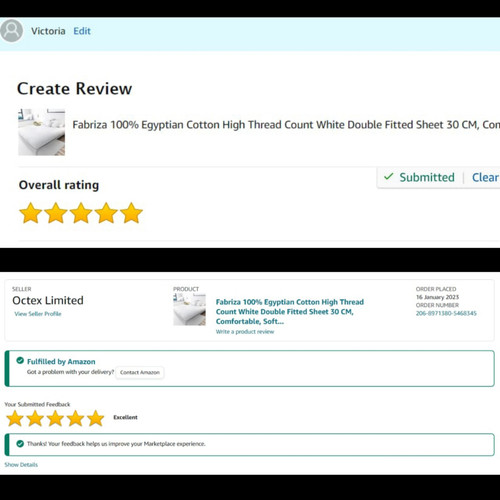Screen dimensions: 500x500
Task: Set Overall rating to four stars
Action: point(106,213)
